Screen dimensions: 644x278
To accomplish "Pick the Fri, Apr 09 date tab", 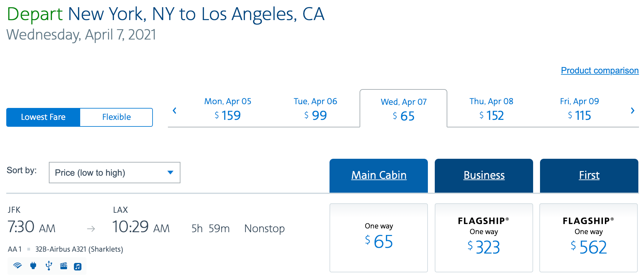I will click(579, 109).
